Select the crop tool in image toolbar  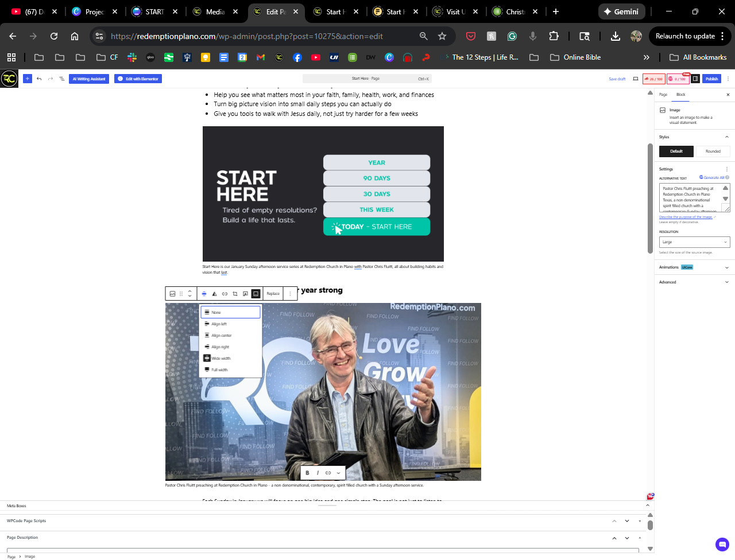click(235, 294)
